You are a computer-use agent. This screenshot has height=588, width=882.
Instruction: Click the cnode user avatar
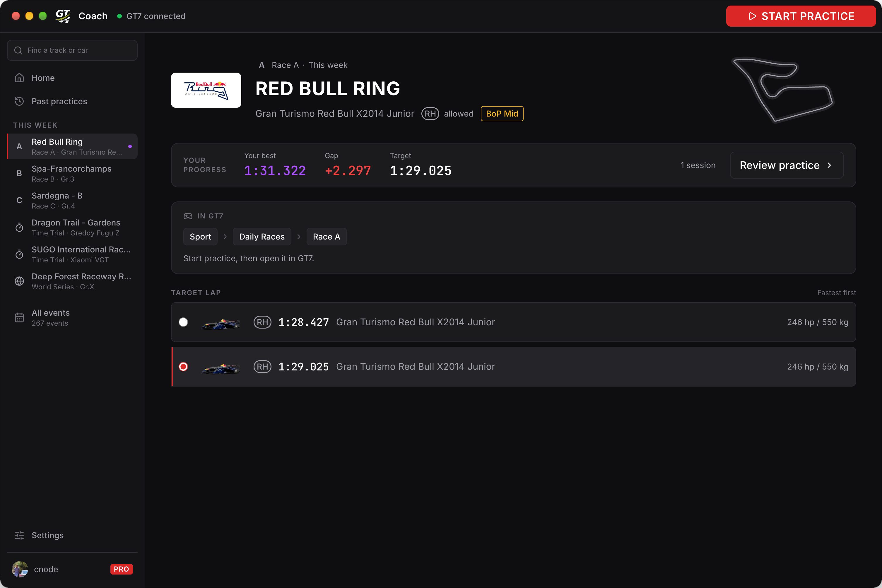20,569
